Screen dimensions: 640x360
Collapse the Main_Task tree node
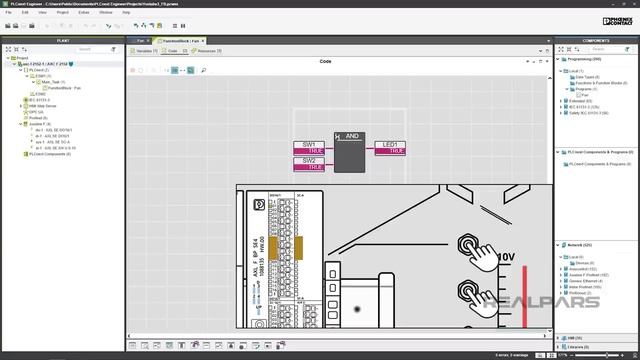click(x=34, y=82)
